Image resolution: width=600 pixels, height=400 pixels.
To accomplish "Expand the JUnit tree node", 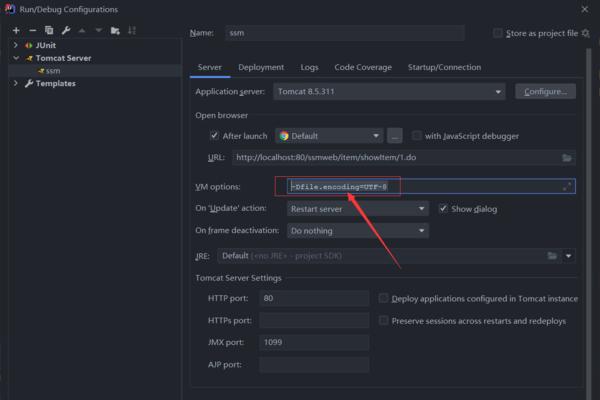I will point(16,45).
